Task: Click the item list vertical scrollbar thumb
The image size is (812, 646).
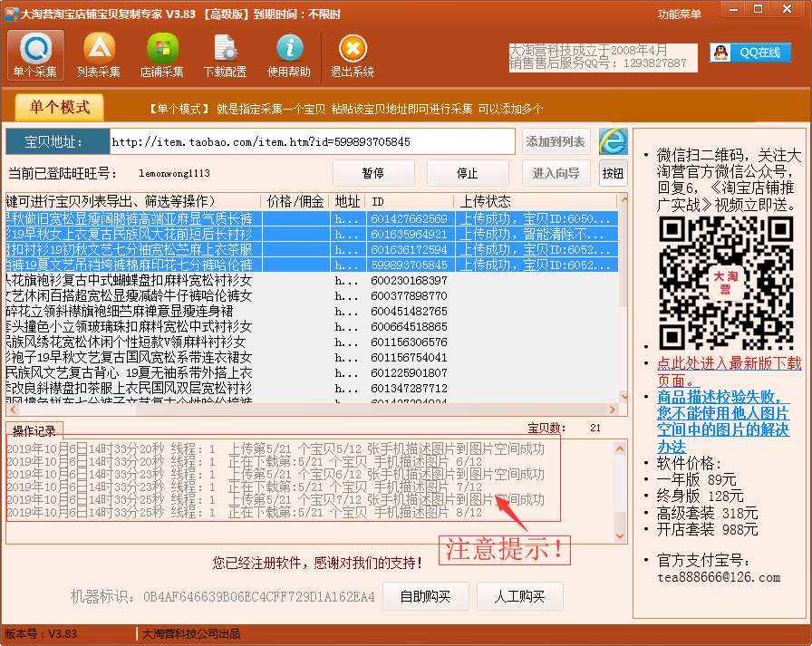Action: pyautogui.click(x=623, y=256)
